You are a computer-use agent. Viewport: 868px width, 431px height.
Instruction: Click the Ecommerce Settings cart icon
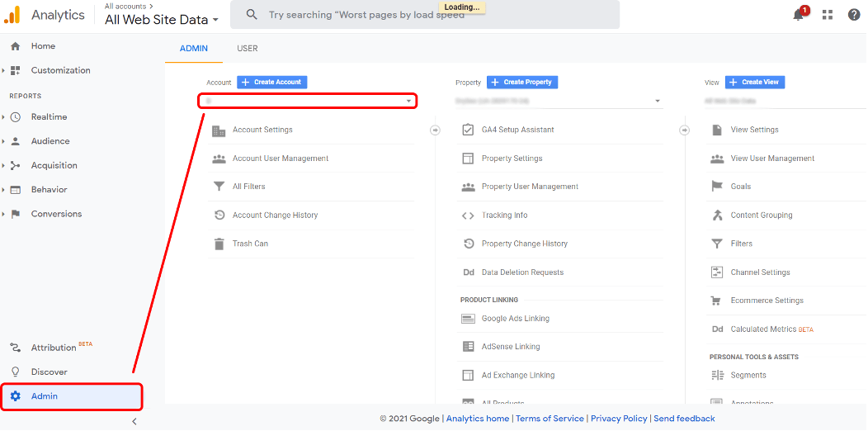[717, 301]
